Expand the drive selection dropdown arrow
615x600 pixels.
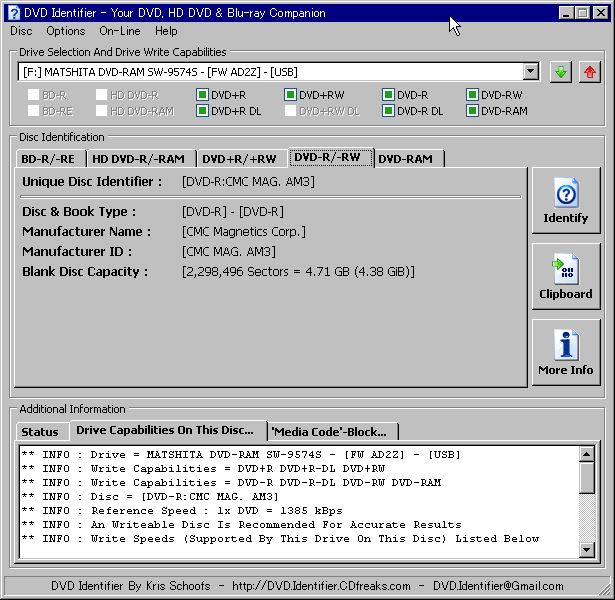pos(530,72)
